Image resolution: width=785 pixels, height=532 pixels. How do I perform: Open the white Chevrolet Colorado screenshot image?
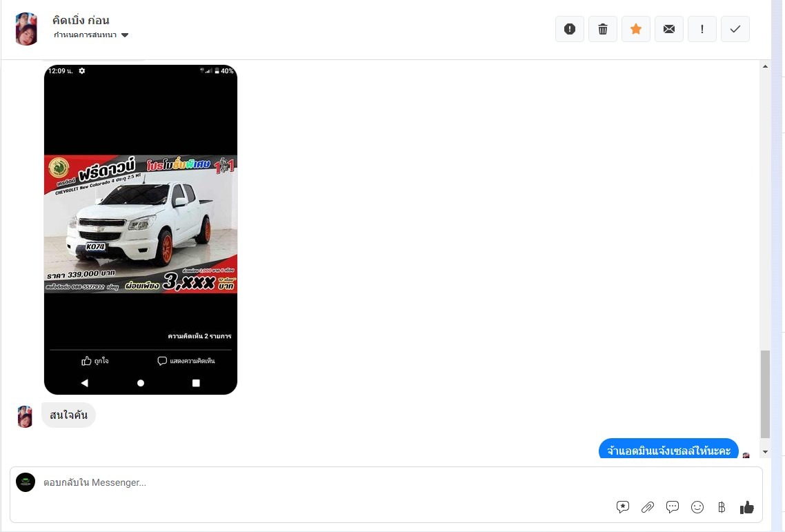(x=141, y=230)
